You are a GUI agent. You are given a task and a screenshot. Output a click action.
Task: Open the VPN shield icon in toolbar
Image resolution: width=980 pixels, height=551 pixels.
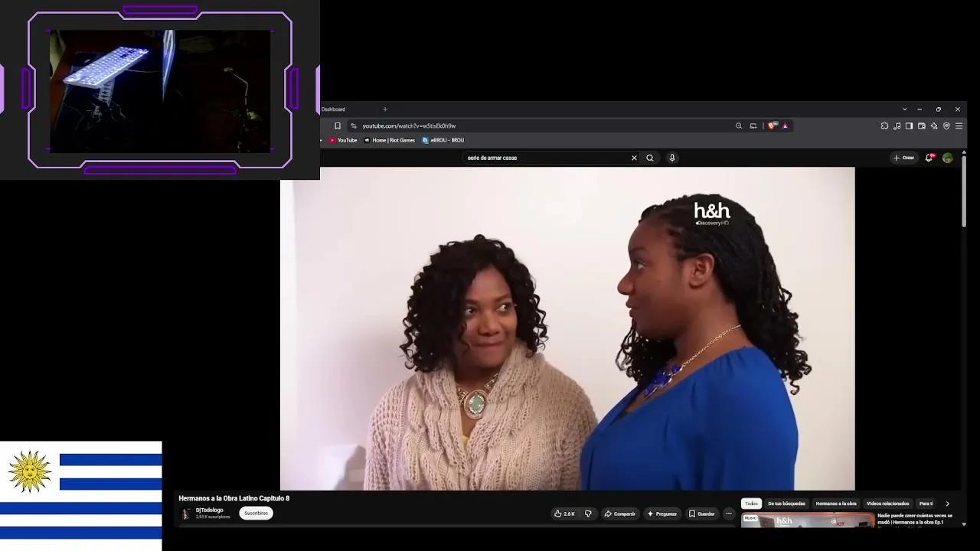point(946,126)
